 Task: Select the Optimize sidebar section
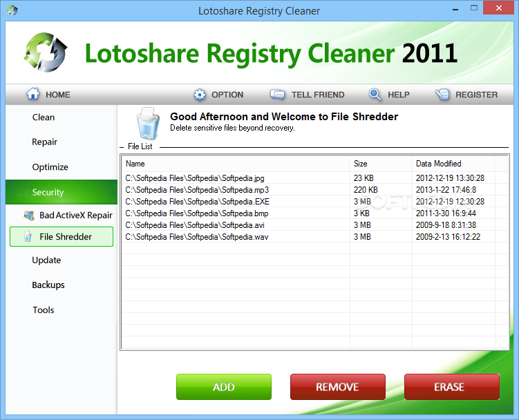click(50, 166)
